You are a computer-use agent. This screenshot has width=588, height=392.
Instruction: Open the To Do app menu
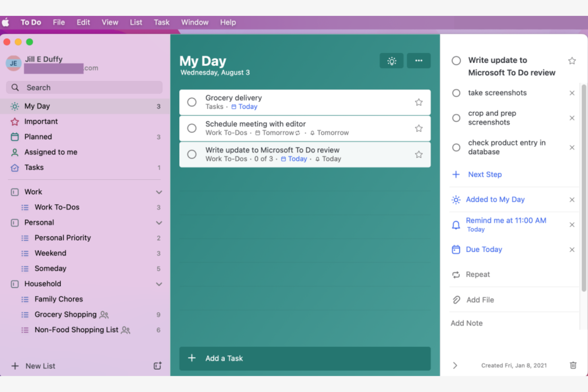tap(31, 23)
